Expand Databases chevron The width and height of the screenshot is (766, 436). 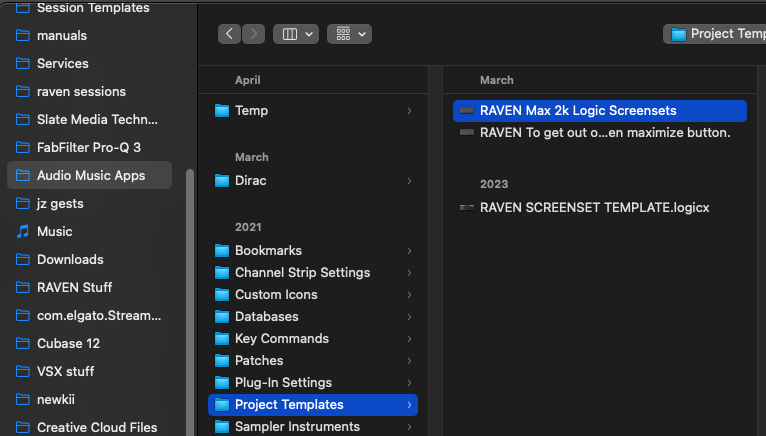tap(409, 317)
